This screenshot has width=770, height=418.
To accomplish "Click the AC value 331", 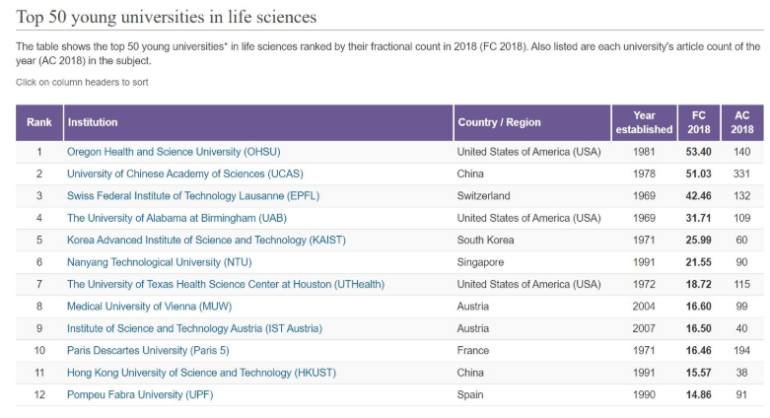I will [x=742, y=174].
